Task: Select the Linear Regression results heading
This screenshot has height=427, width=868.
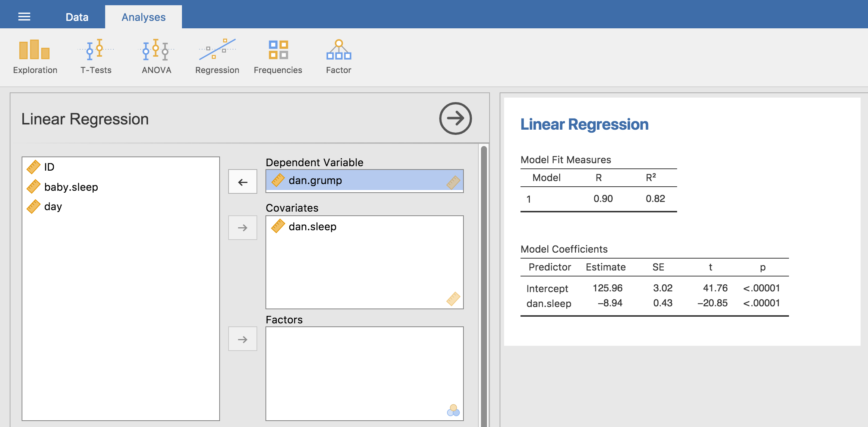Action: point(584,124)
